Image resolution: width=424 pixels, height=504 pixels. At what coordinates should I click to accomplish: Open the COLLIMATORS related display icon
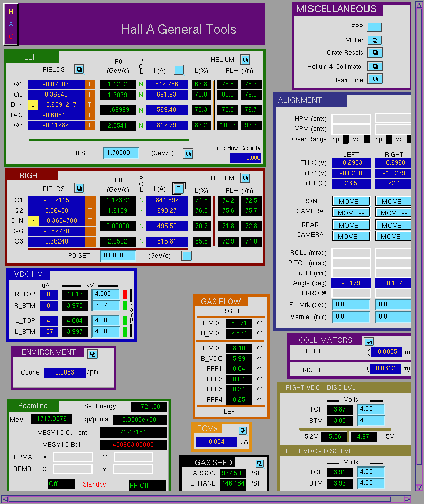[x=369, y=341]
